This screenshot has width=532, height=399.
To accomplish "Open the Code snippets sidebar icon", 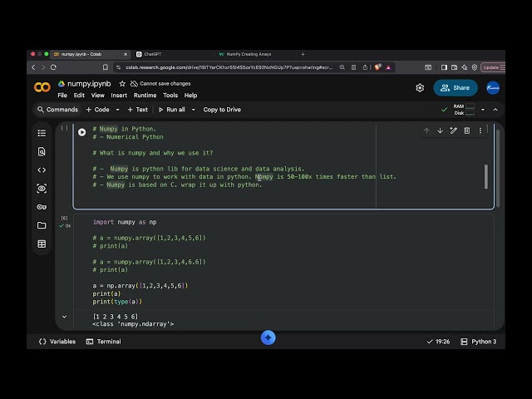I will (x=42, y=170).
